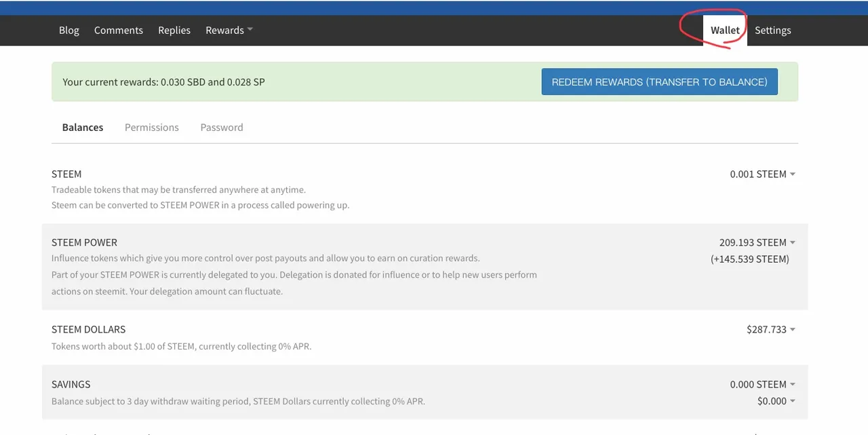Open the 209.193 STEEM power dropdown

pos(757,242)
